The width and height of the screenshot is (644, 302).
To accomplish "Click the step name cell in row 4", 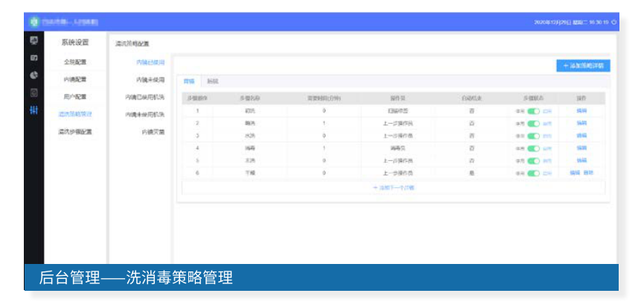I will pyautogui.click(x=250, y=148).
